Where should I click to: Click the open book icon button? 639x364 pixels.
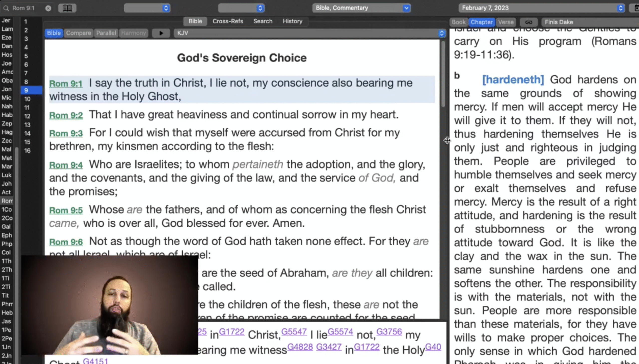[67, 8]
